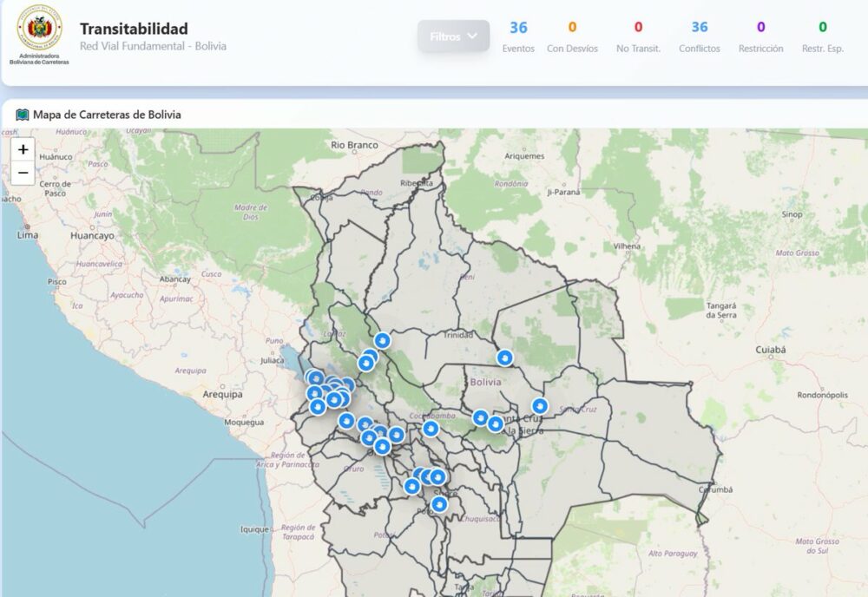Select the marker northeast of Santa Cruz
The width and height of the screenshot is (868, 597).
pyautogui.click(x=540, y=405)
